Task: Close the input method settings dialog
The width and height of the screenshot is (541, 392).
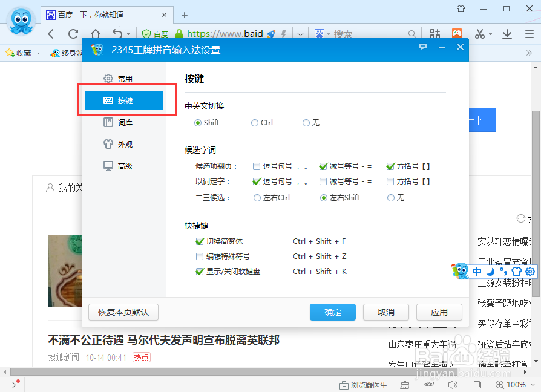Action: coord(460,47)
